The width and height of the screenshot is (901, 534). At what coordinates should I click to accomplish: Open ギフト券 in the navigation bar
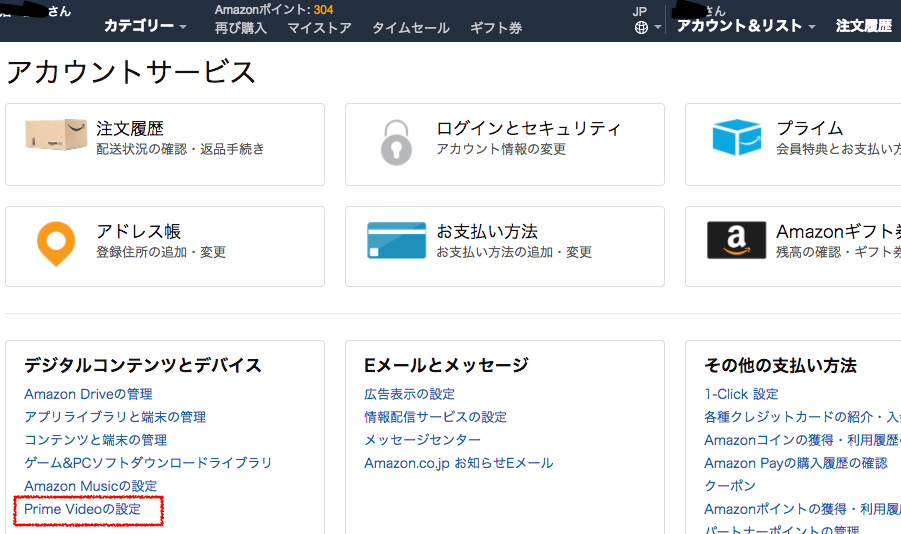496,28
